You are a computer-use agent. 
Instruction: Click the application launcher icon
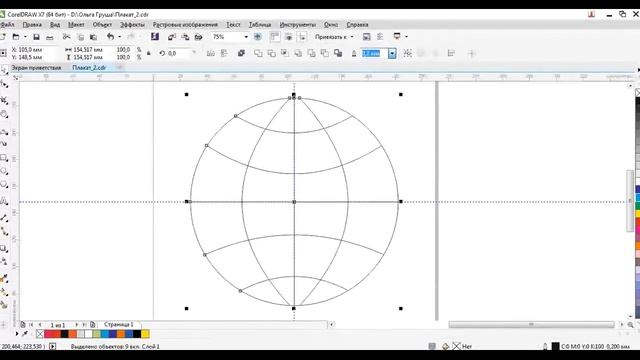[x=397, y=36]
